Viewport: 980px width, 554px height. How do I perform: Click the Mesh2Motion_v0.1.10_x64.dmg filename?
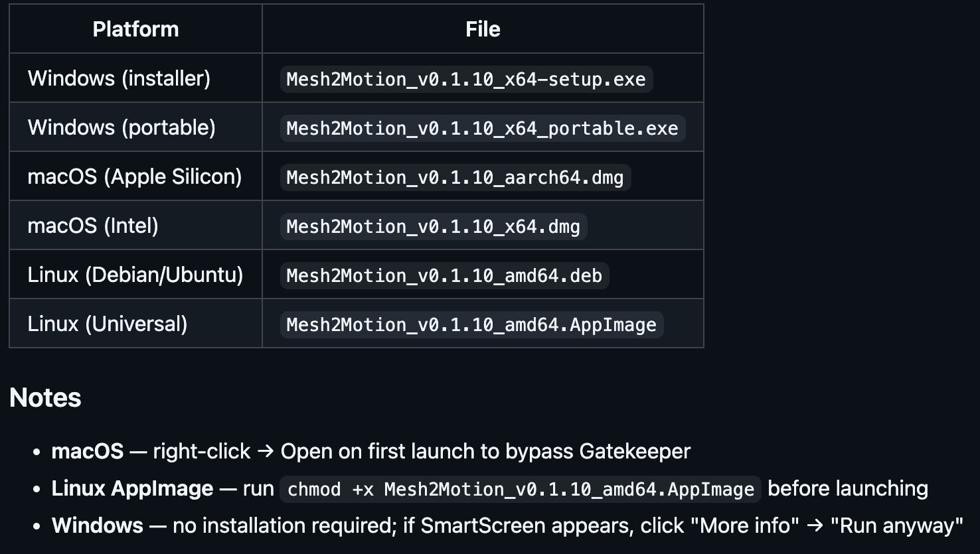434,226
